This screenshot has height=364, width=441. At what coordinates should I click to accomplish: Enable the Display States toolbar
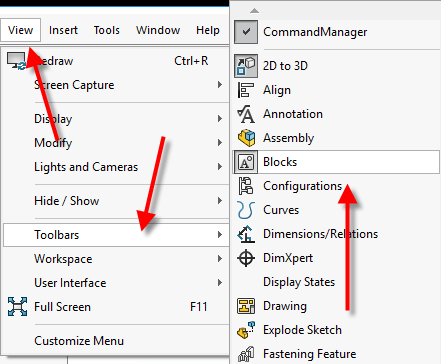[x=299, y=282]
